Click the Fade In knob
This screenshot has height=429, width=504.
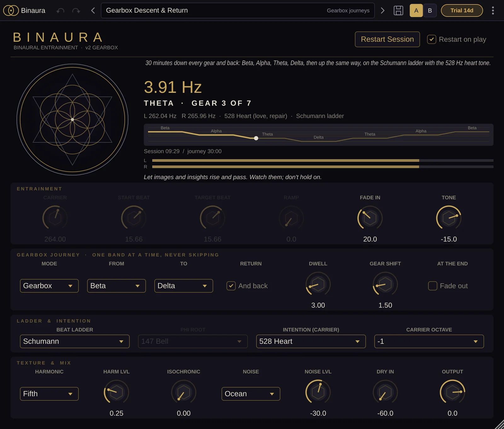(x=370, y=218)
